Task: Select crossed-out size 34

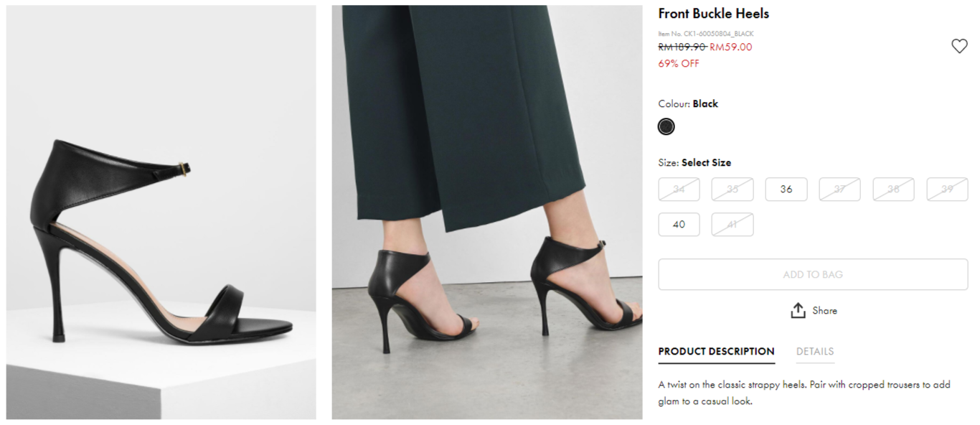Action: (679, 190)
